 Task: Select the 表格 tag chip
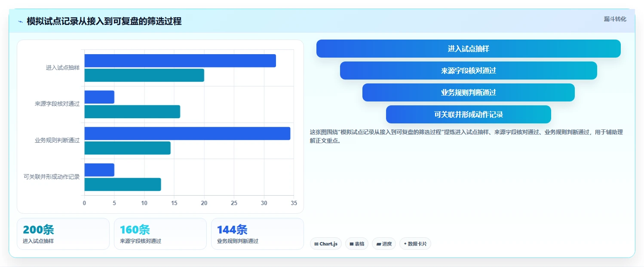click(x=357, y=244)
